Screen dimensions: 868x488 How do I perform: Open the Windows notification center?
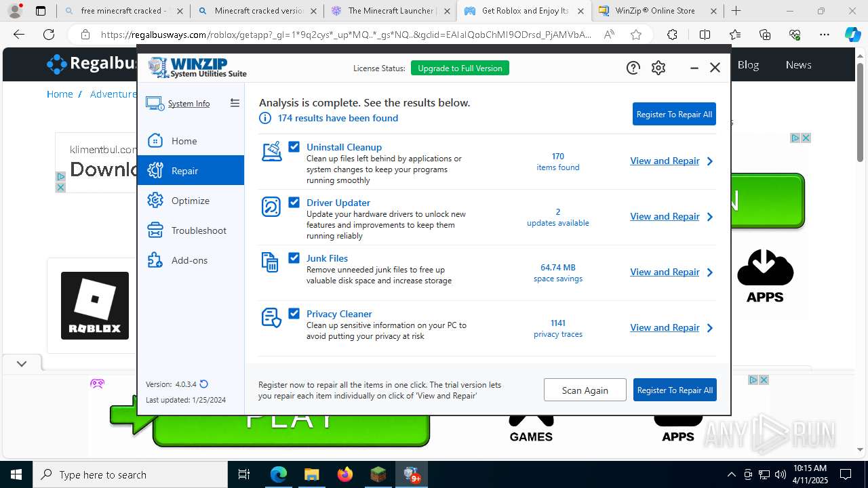[x=846, y=474]
